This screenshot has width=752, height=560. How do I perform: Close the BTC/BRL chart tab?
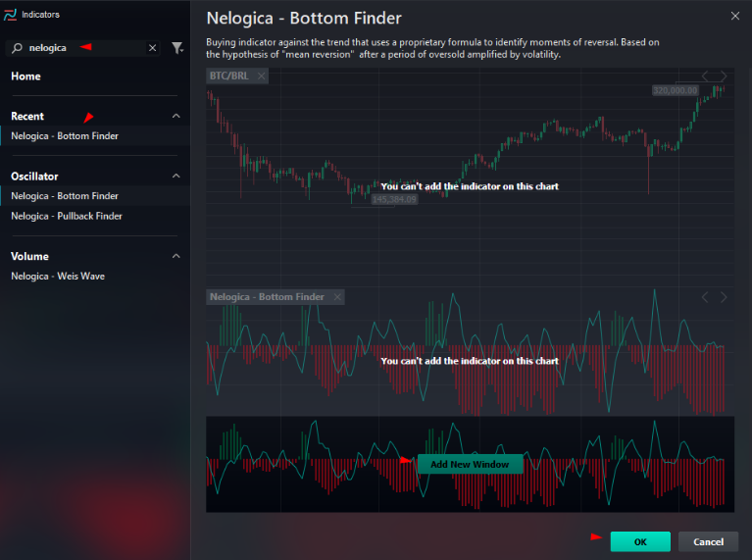(261, 76)
